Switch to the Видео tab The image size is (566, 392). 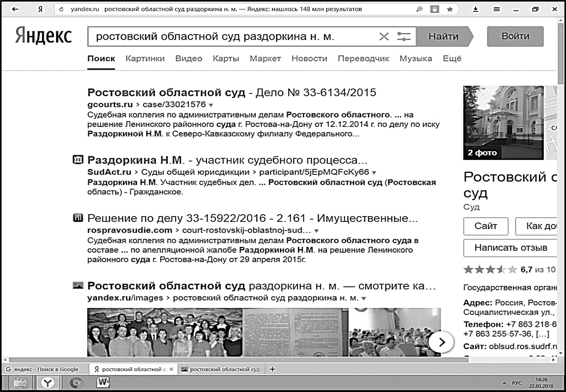(188, 58)
